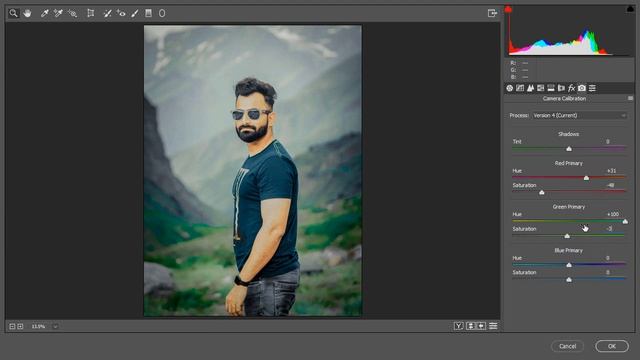Click the Cancel button
The image size is (640, 360).
pos(567,346)
